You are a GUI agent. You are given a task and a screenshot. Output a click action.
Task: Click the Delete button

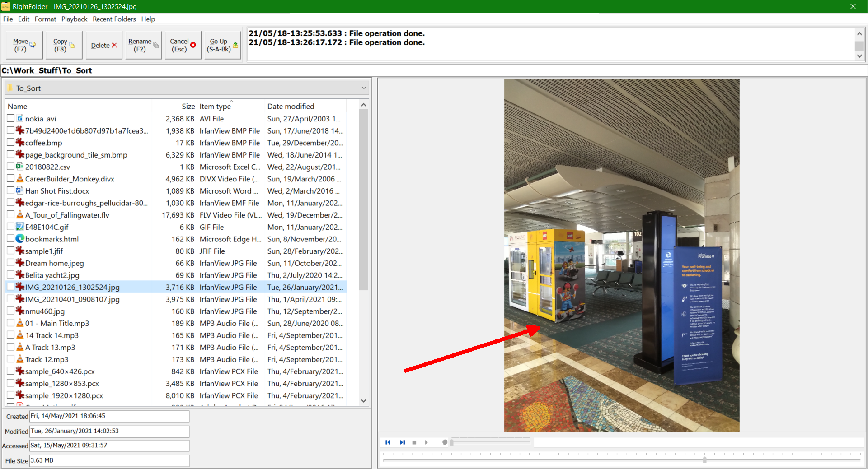click(x=103, y=45)
